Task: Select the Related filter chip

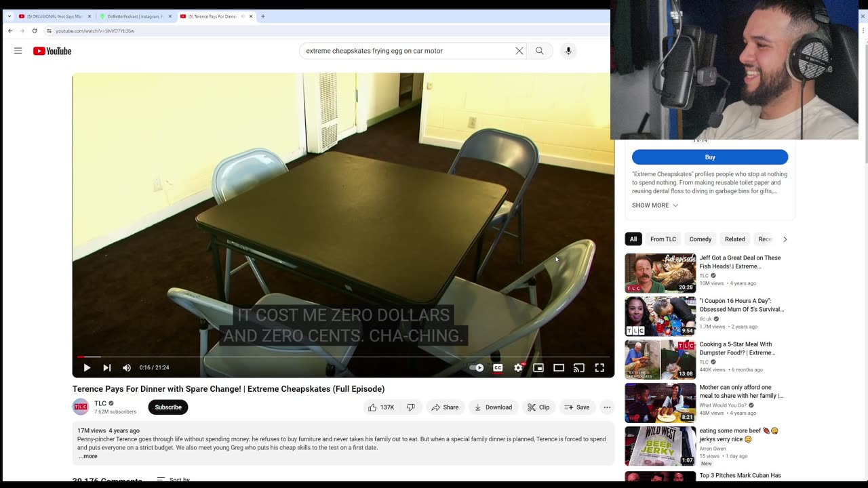Action: [735, 239]
